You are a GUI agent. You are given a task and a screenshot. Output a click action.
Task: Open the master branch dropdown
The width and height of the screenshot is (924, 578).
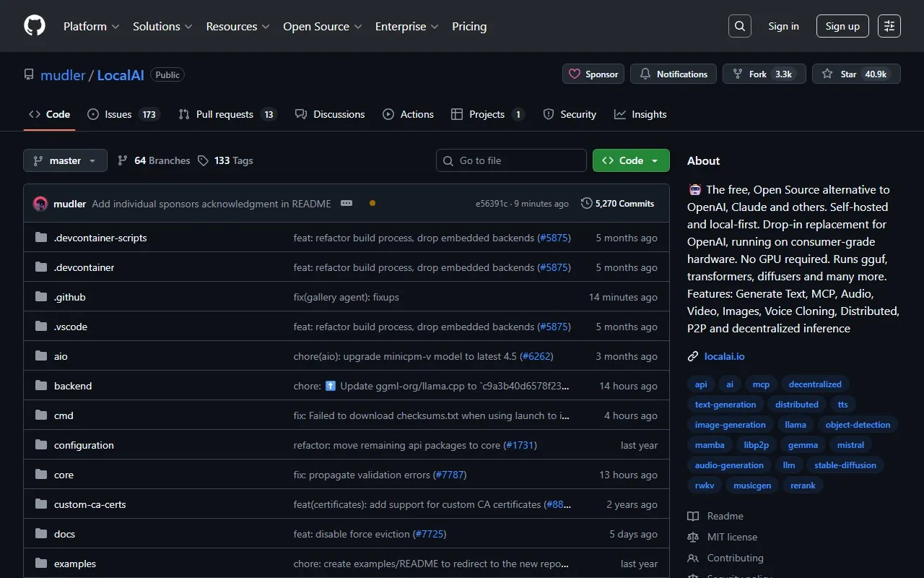[x=65, y=160]
